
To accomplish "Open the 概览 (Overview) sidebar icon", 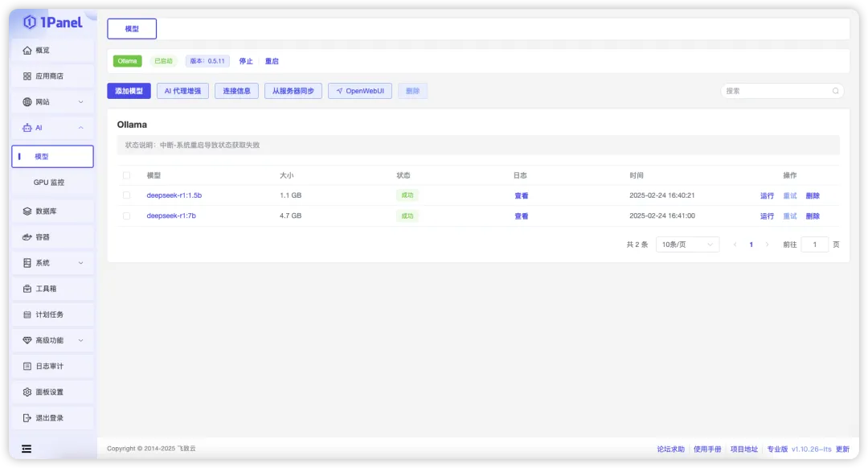I will click(x=36, y=49).
